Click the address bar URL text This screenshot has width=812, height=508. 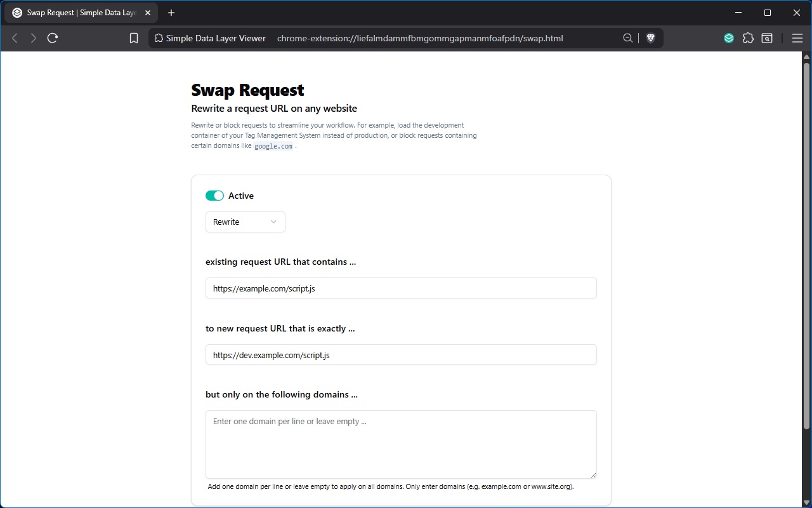(x=420, y=38)
